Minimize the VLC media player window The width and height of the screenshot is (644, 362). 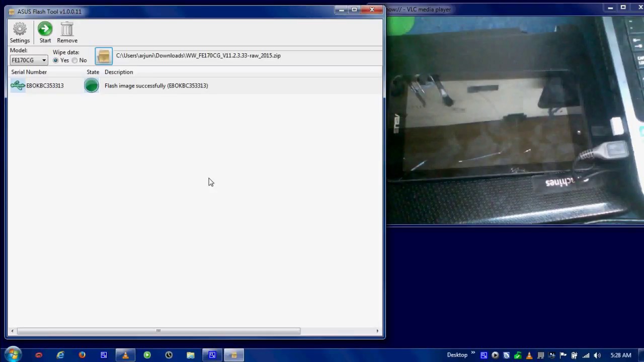(x=610, y=8)
